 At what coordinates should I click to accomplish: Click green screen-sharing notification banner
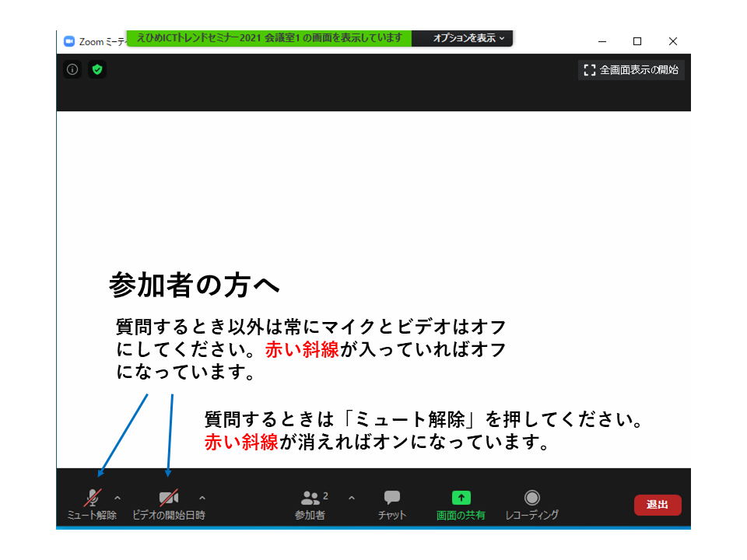click(x=269, y=38)
